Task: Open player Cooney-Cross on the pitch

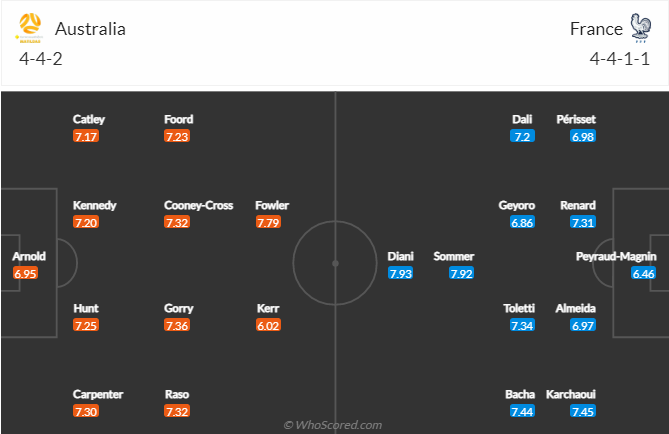Action: point(198,205)
